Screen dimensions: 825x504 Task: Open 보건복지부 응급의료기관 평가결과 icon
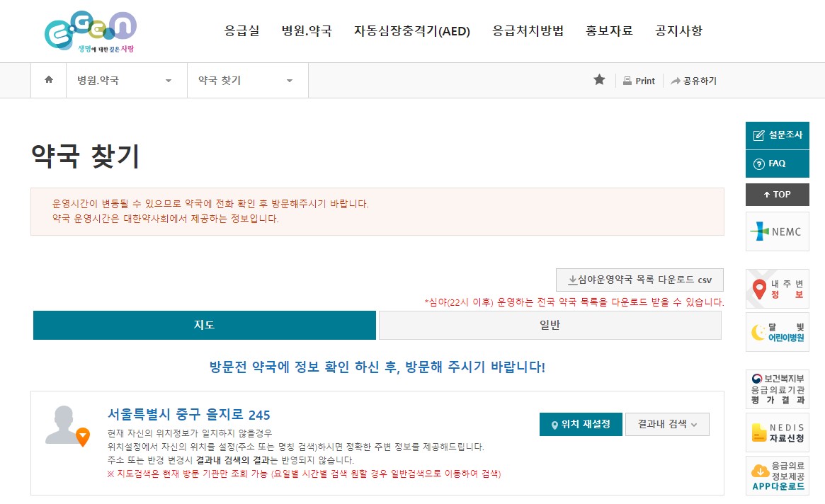pos(777,387)
